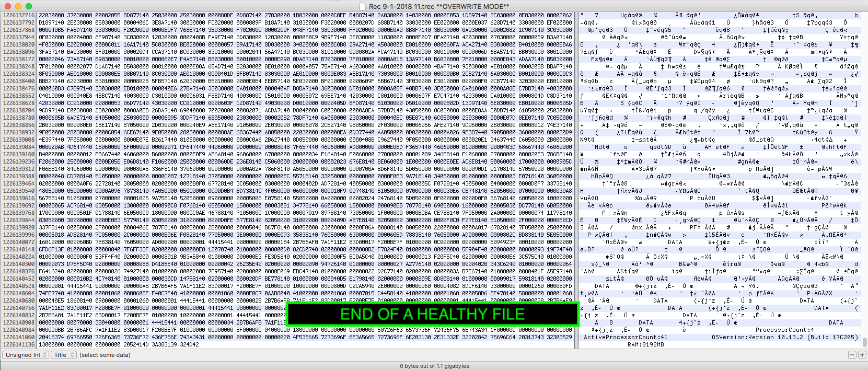This screenshot has width=868, height=370.
Task: Click offset 1226137716 in the line number column
Action: pyautogui.click(x=19, y=15)
